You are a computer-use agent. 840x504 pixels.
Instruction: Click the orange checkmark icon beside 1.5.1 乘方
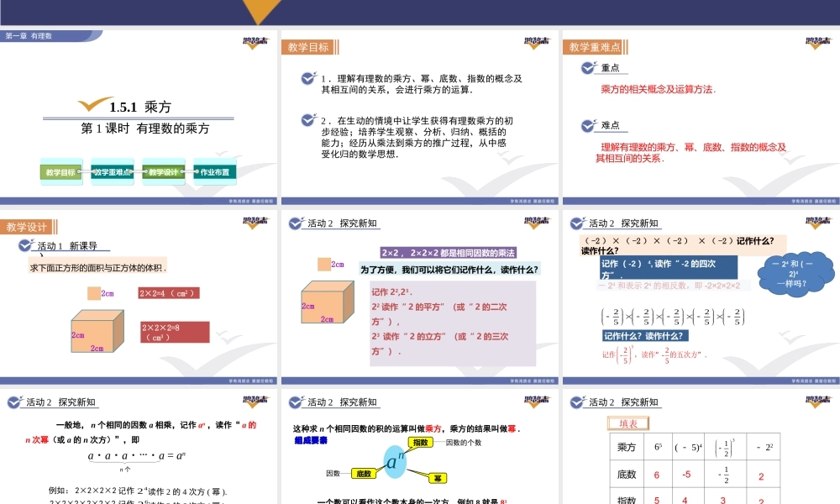94,105
